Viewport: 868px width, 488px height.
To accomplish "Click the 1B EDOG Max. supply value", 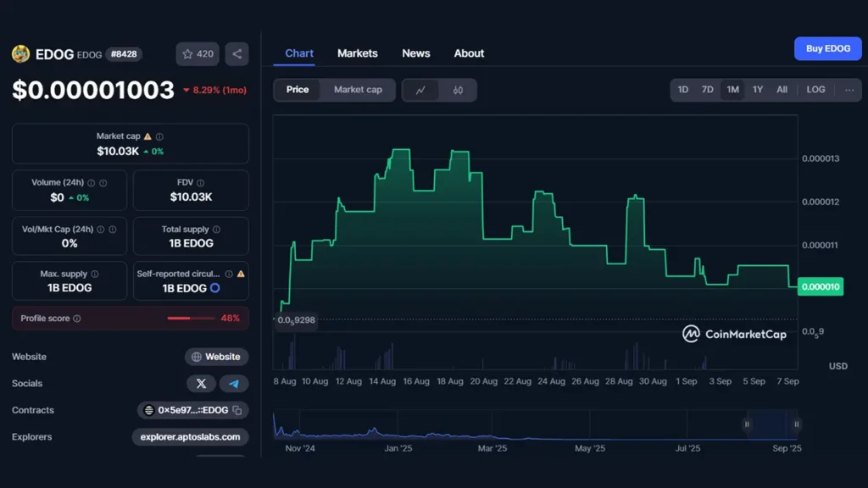I will click(x=70, y=288).
